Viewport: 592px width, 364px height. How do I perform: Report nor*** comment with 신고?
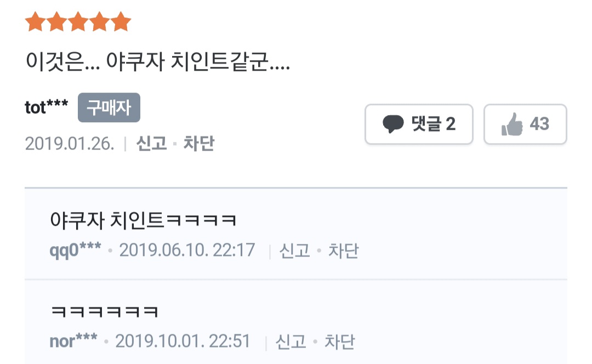click(291, 342)
